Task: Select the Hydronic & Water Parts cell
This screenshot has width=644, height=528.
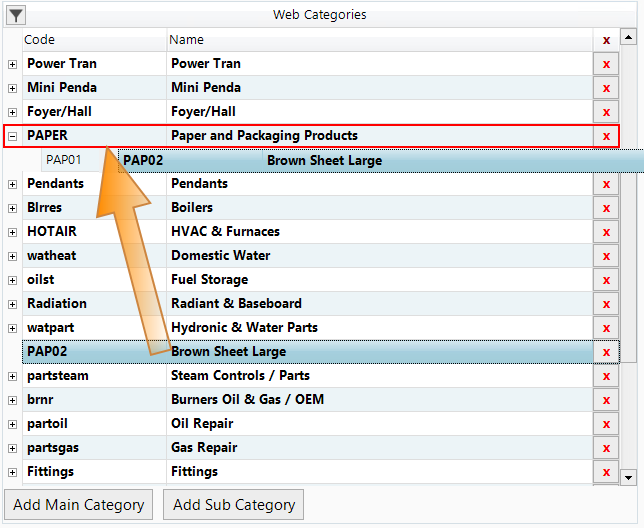Action: [380, 328]
